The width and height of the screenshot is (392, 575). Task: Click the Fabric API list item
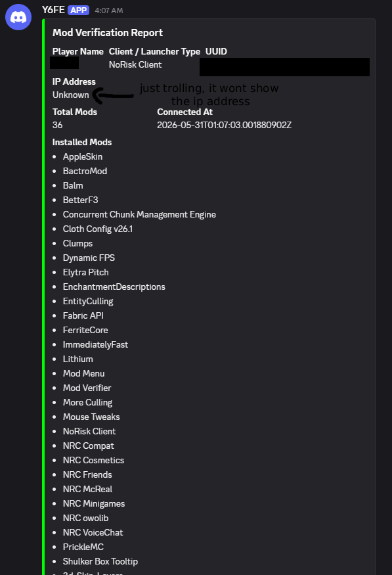(x=83, y=315)
